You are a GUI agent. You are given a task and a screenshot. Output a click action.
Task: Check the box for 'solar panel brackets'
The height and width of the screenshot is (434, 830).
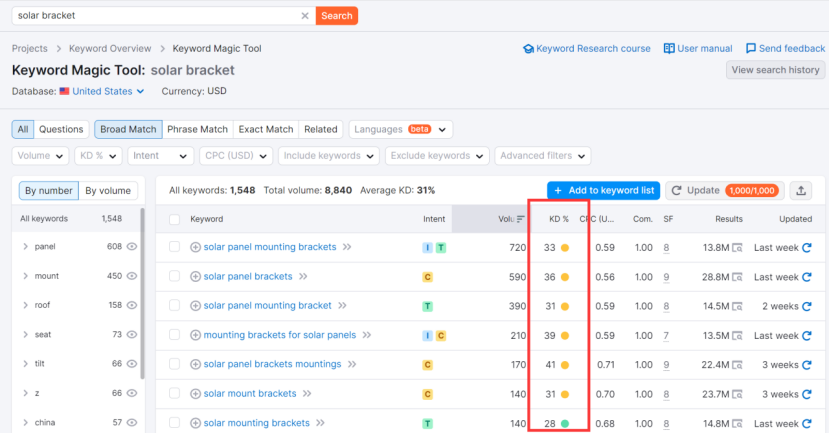pos(175,277)
